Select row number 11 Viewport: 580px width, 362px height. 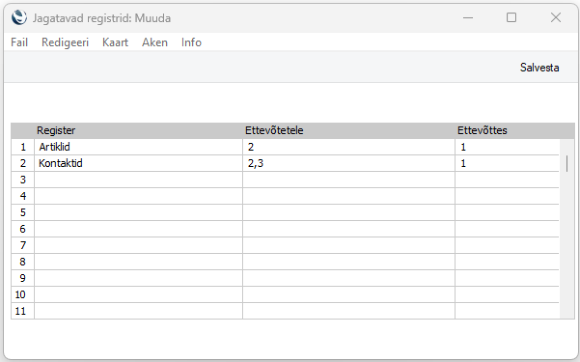pyautogui.click(x=23, y=311)
